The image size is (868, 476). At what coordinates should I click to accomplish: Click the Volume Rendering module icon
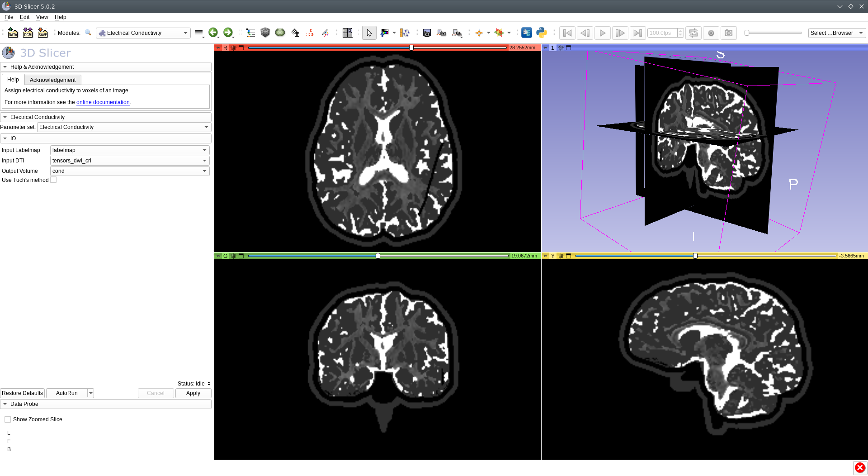click(x=265, y=33)
